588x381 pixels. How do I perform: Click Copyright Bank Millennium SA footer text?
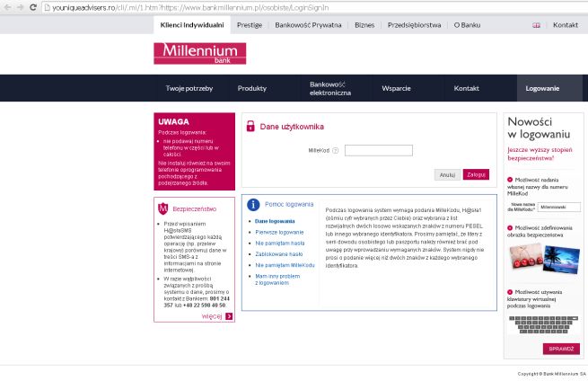pos(551,374)
